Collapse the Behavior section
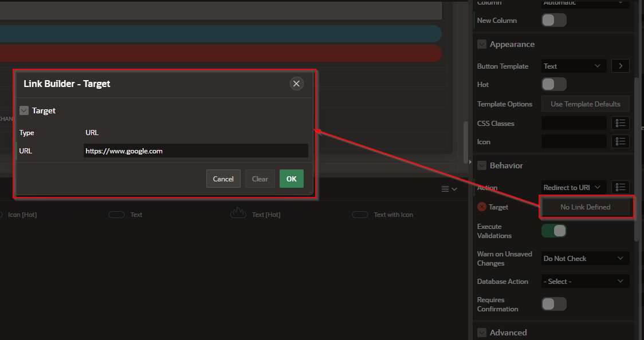Image resolution: width=644 pixels, height=340 pixels. [x=482, y=165]
